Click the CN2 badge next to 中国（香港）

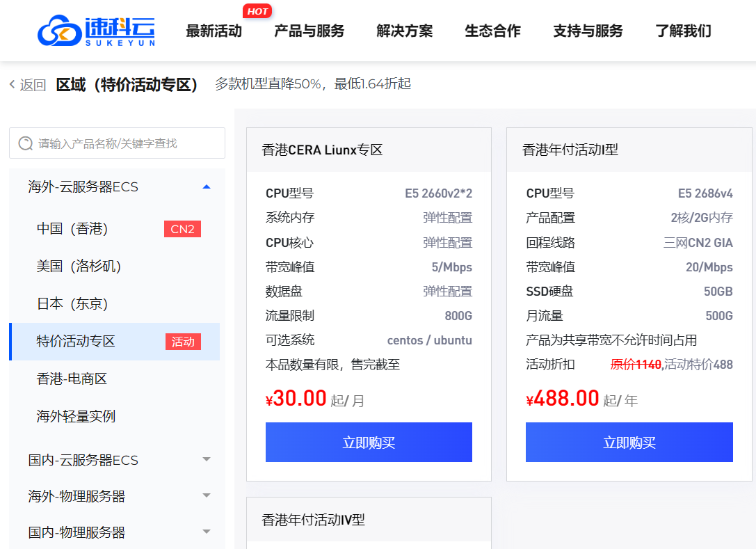click(182, 229)
